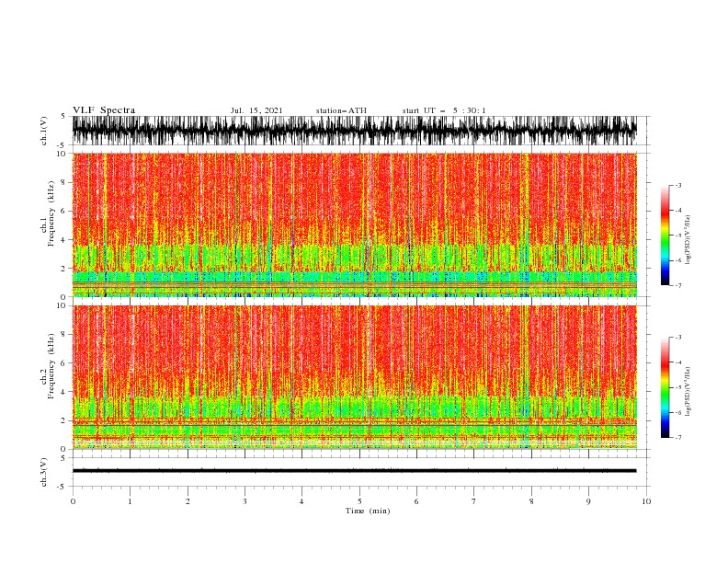728x563 pixels.
Task: Click time axis tick label "0"
Action: tap(73, 501)
